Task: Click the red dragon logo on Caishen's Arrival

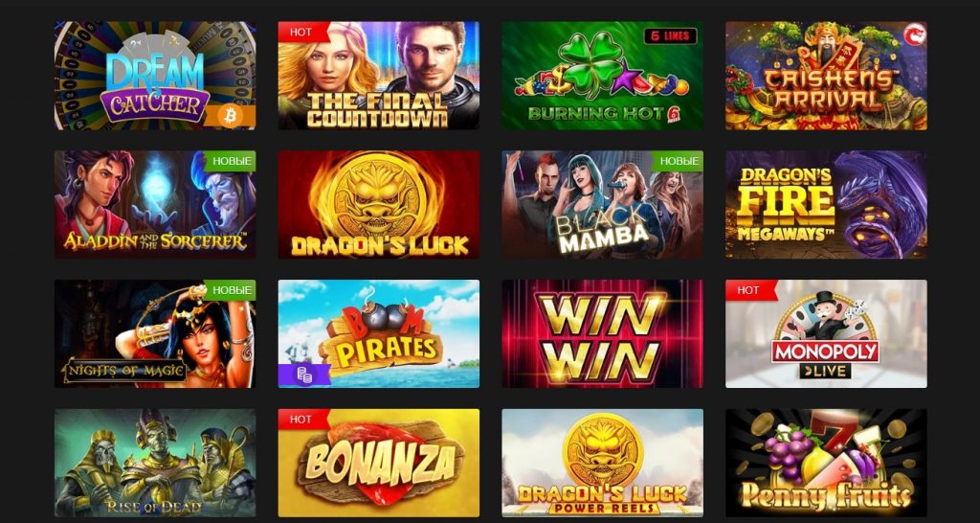Action: click(916, 35)
